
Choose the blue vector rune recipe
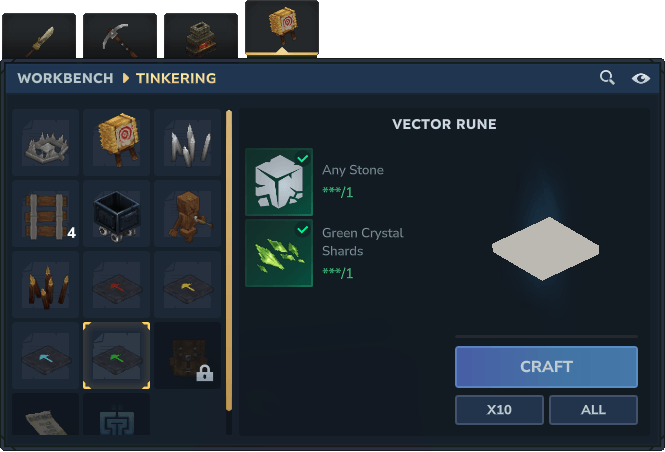(x=45, y=355)
